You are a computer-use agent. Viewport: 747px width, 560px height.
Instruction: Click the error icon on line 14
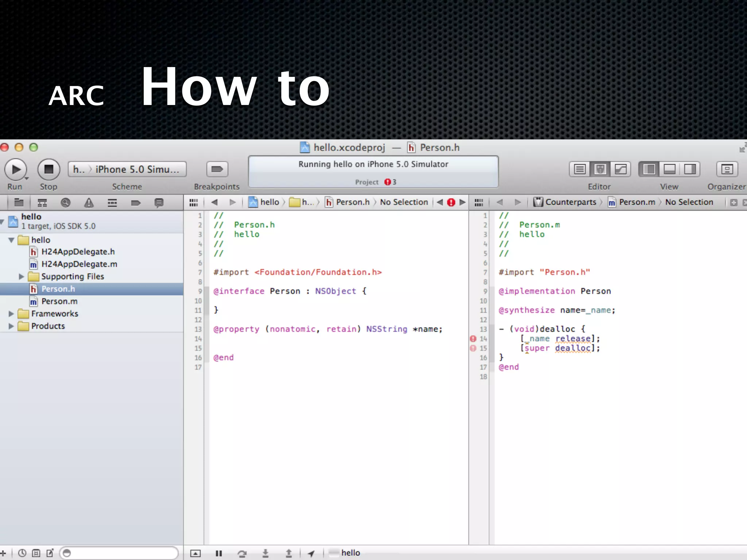click(473, 339)
